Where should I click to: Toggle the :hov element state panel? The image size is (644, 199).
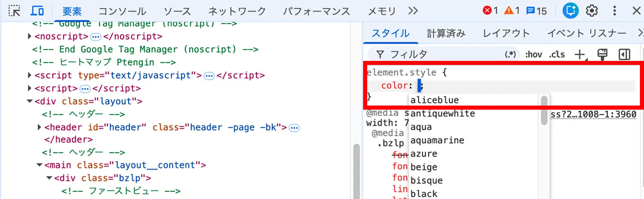[x=533, y=54]
